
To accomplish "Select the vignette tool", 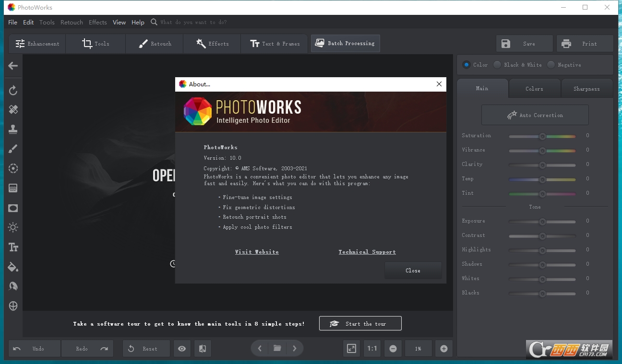I will 13,208.
